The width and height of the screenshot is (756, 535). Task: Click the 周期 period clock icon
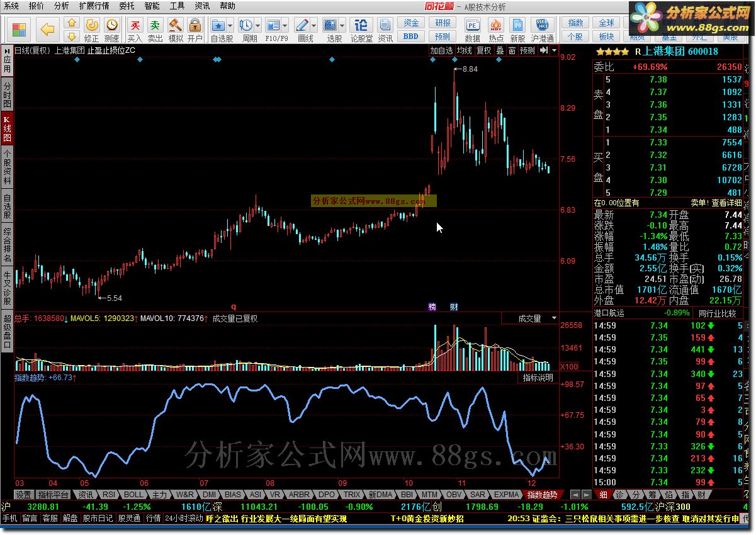pos(245,25)
